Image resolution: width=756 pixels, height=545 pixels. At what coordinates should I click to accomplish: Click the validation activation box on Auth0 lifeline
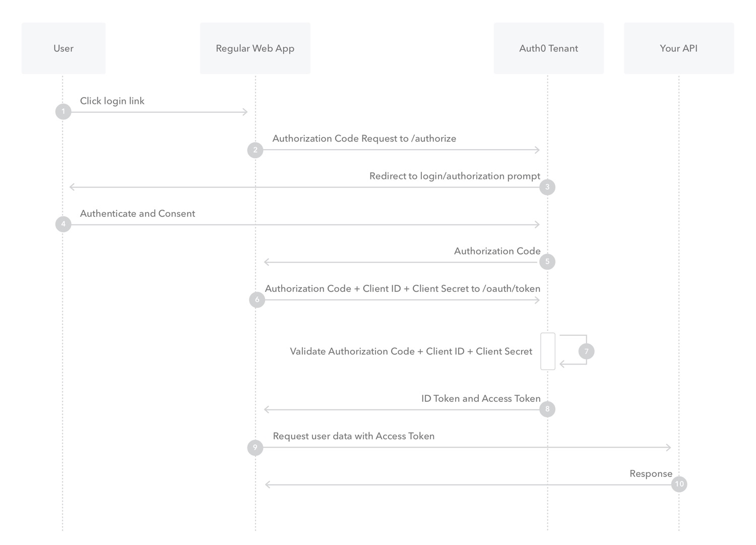548,351
